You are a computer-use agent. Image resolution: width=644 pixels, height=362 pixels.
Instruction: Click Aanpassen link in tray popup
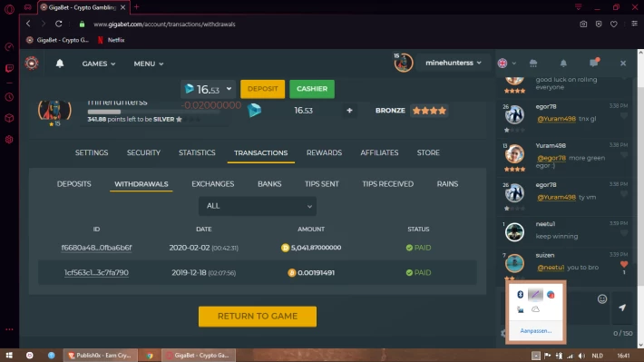[x=535, y=331]
